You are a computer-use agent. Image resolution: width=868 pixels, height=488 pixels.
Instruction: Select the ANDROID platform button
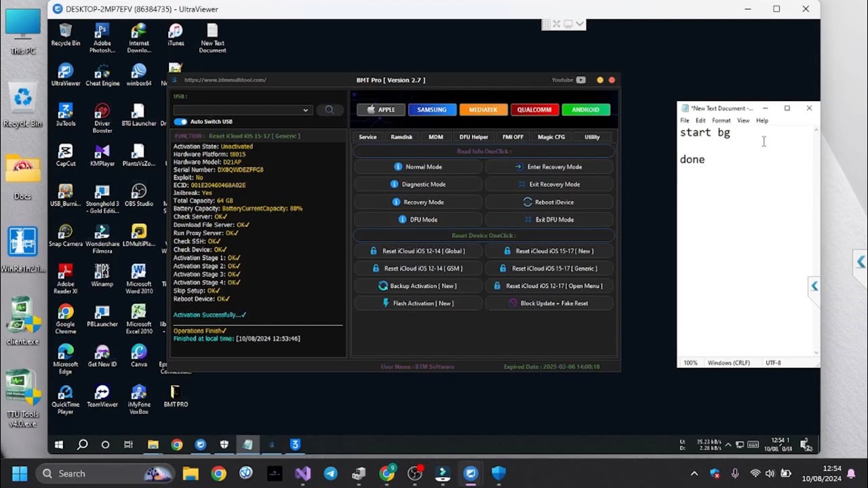(585, 110)
